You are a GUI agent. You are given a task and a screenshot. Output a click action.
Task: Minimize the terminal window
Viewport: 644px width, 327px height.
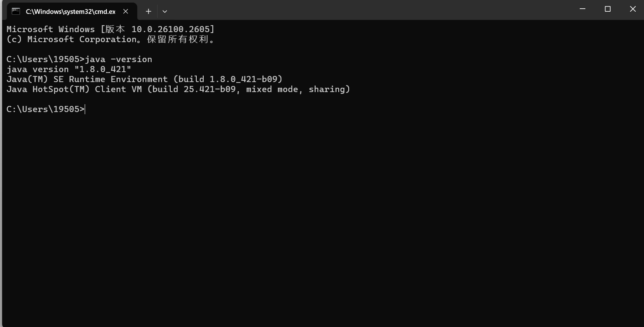pyautogui.click(x=582, y=9)
